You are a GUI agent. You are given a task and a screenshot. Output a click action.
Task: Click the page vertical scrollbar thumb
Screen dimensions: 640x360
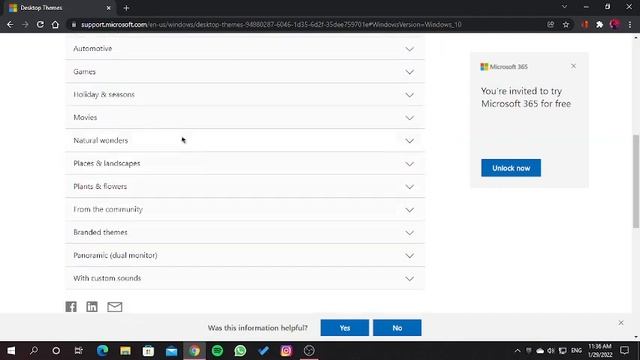[636, 181]
